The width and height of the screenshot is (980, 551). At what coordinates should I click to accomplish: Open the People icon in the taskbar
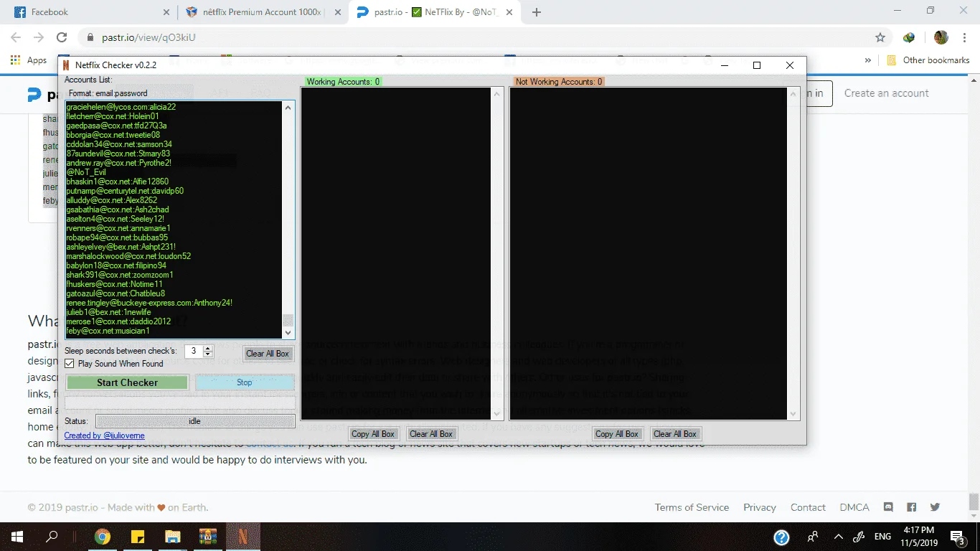tap(813, 537)
